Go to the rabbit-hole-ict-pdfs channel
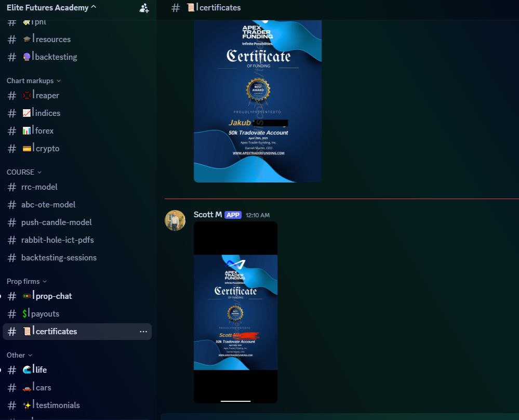The height and width of the screenshot is (420, 519). [57, 240]
